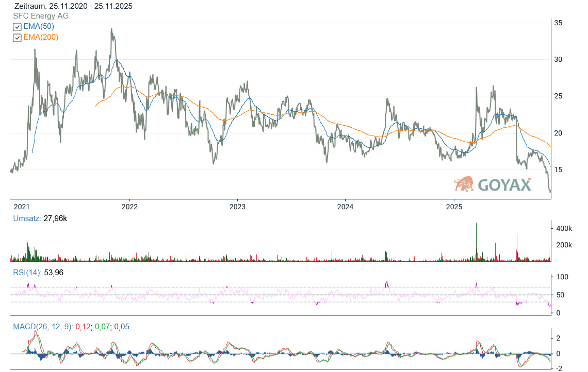This screenshot has height=372, width=588.
Task: Click the Umsatz value 27,96k
Action: click(56, 218)
